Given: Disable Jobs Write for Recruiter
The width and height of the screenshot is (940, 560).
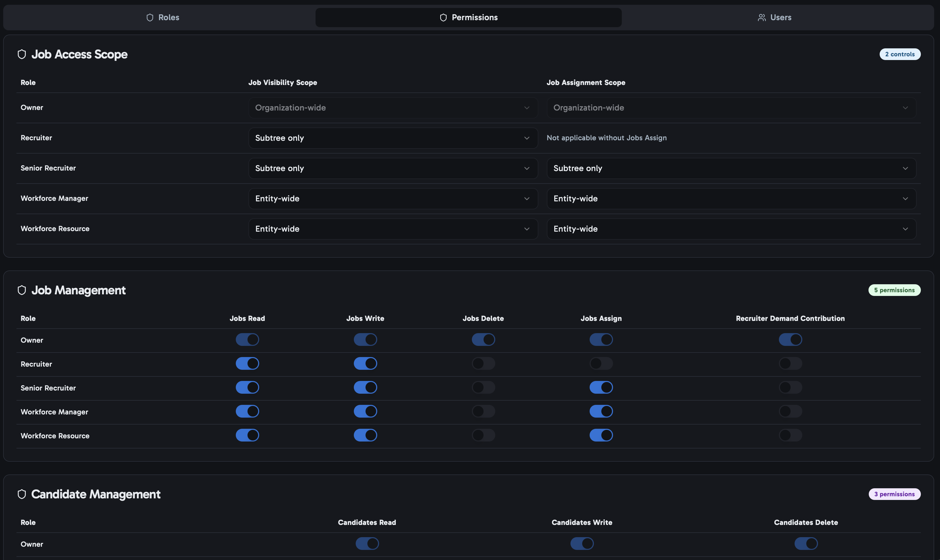Looking at the screenshot, I should point(366,363).
